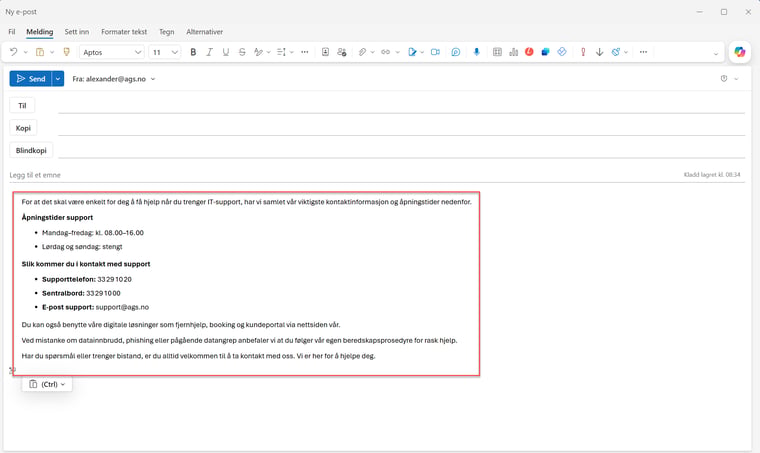Screen dimensions: 760x453
Task: Open the Undo history dropdown
Action: (x=26, y=52)
